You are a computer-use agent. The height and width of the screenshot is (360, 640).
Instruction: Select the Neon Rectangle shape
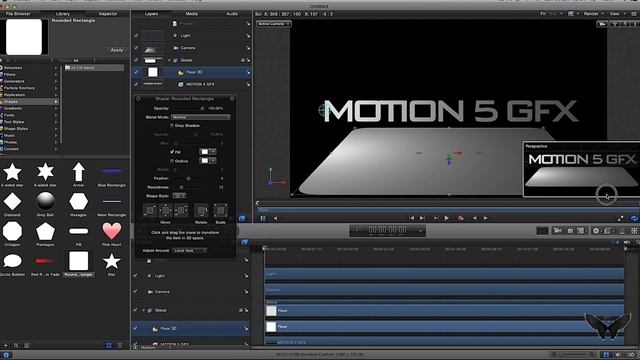tap(111, 202)
